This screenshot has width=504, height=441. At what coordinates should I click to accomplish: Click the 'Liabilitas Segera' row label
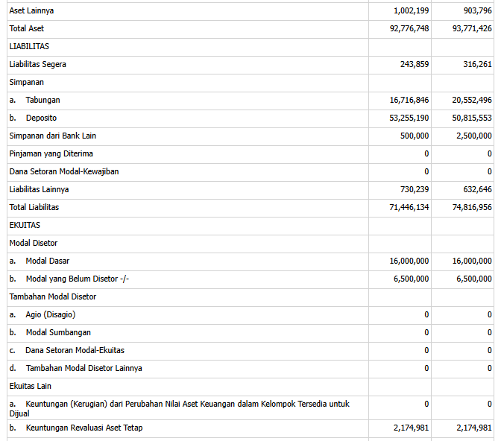37,64
